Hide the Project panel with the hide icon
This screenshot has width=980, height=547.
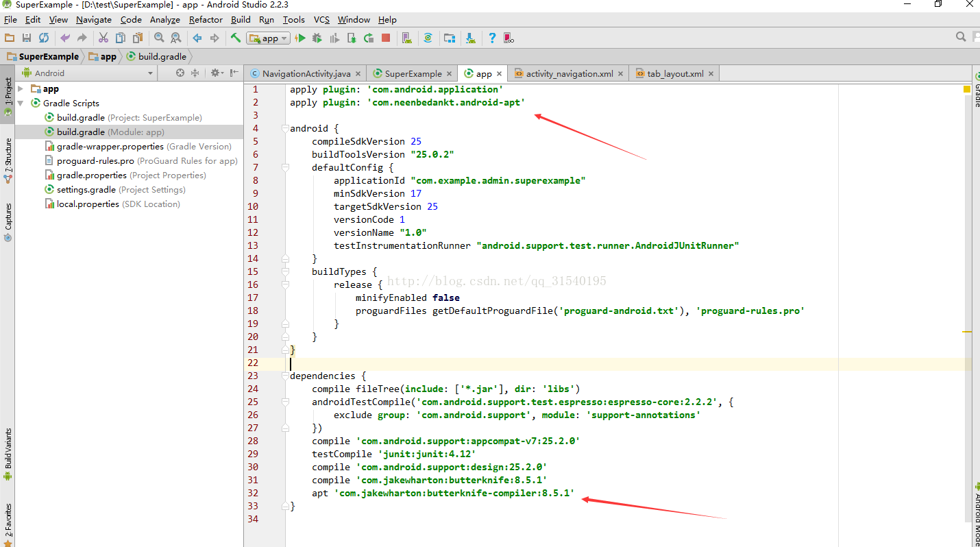(234, 73)
